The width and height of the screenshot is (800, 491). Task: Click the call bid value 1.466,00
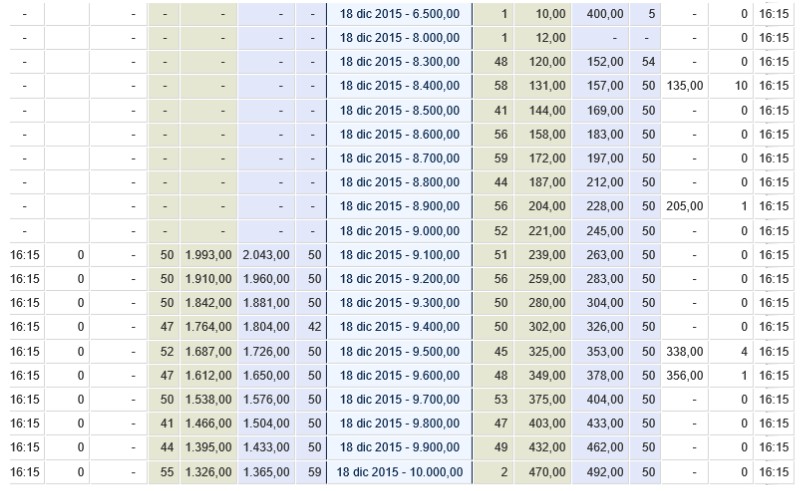point(208,423)
